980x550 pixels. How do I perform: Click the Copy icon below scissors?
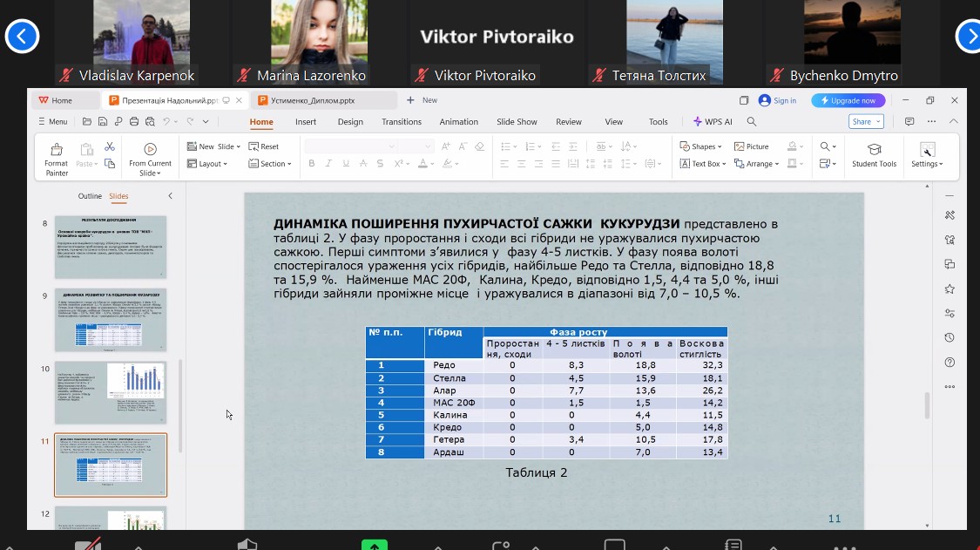tap(110, 163)
